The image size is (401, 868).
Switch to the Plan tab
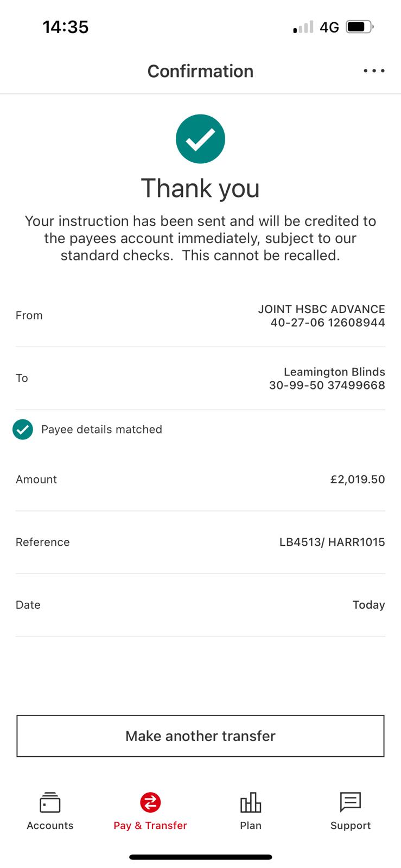pos(251,825)
